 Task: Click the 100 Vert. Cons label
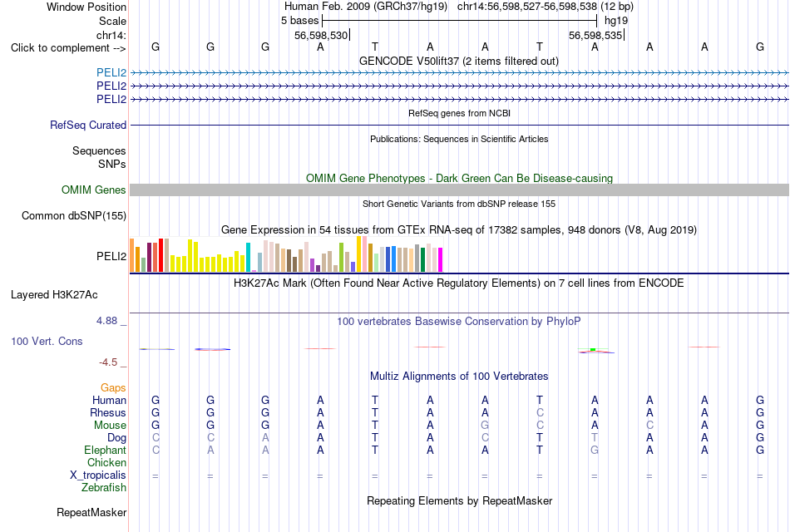point(47,341)
